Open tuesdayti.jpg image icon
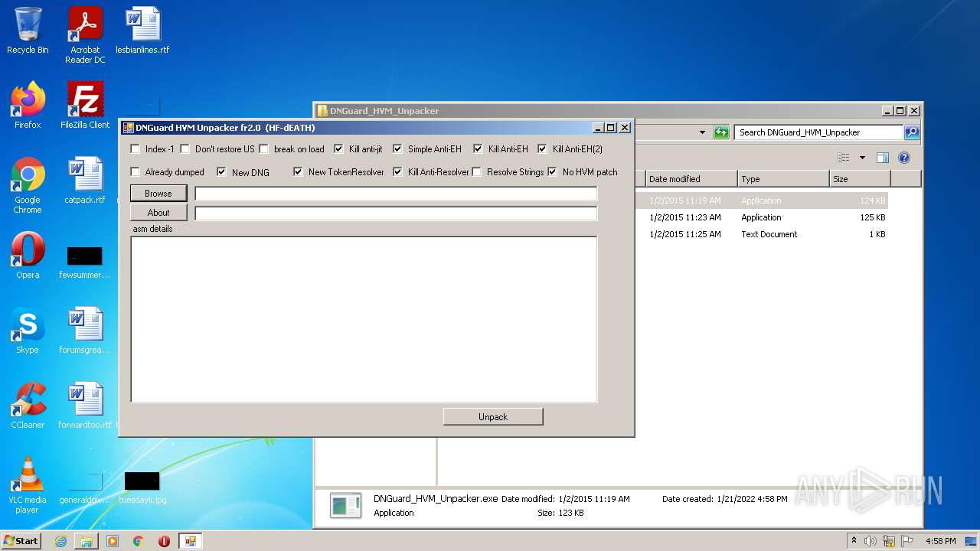Screen dimensions: 980x551 (142, 487)
